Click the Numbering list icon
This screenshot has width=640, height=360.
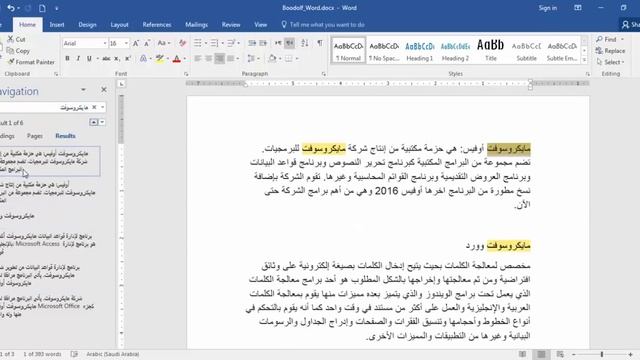coord(214,43)
